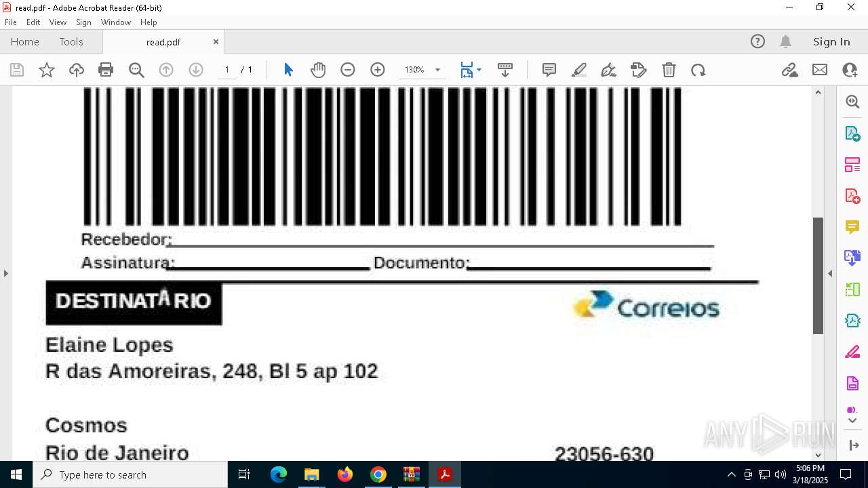Zoom out with the minus button
868x488 pixels.
[348, 70]
